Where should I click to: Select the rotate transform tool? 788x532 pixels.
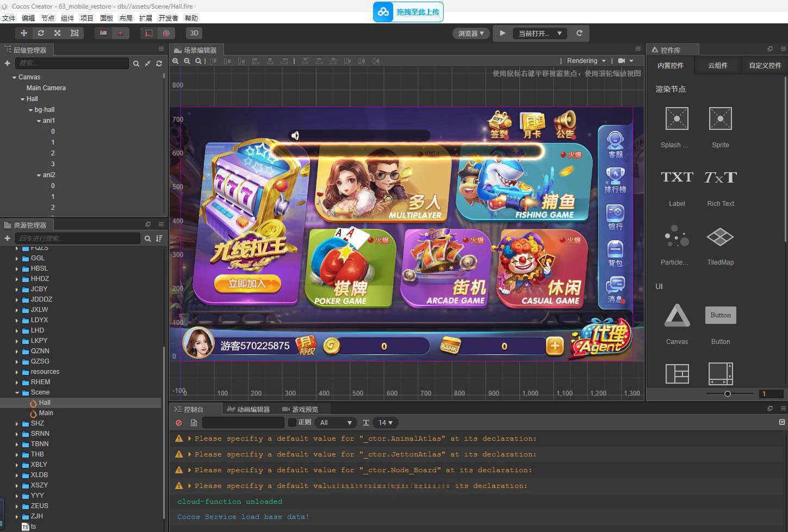click(41, 33)
